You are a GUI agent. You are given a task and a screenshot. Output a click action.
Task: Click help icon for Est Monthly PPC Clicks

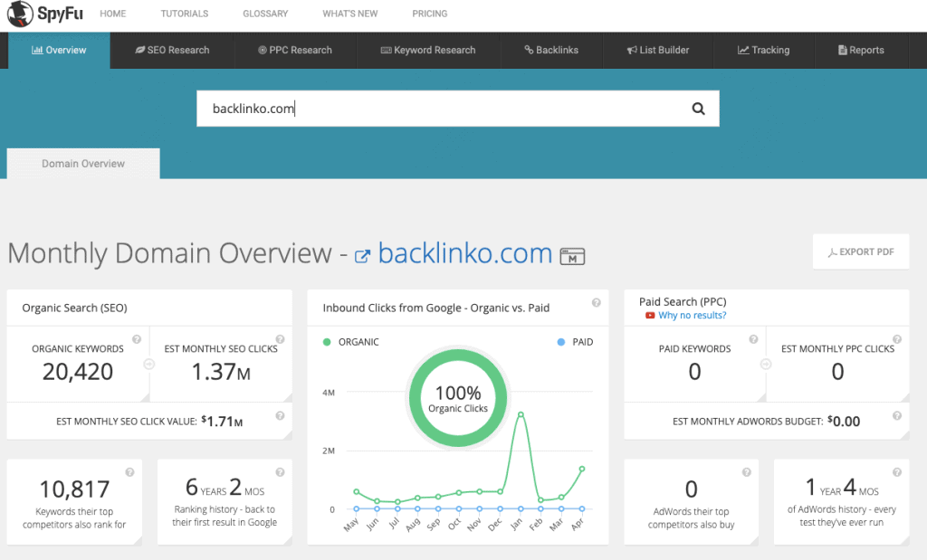(897, 339)
